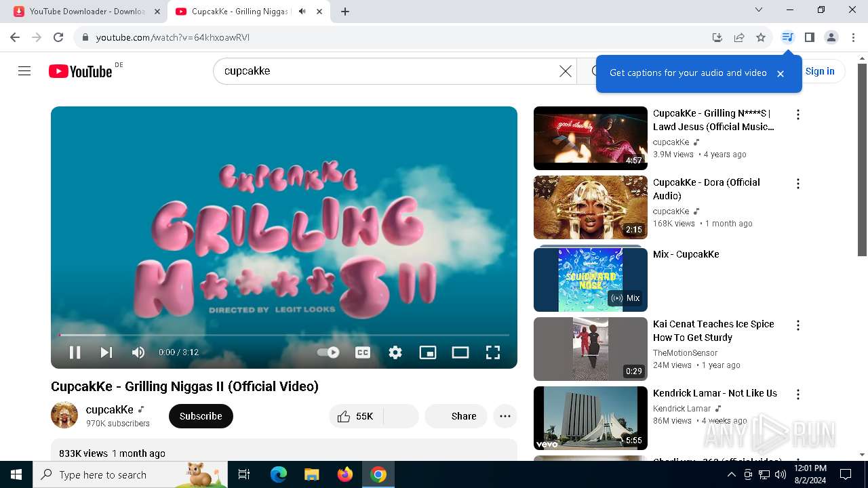Mute the video with the speaker icon
Viewport: 868px width, 488px height.
[x=138, y=352]
